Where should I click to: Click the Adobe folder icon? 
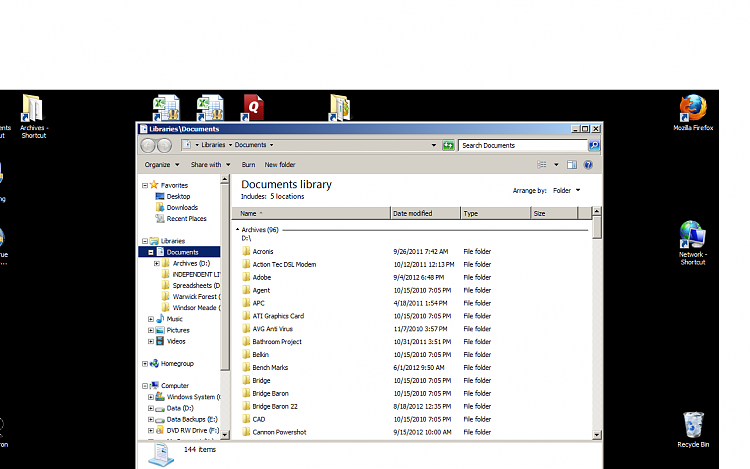point(246,277)
